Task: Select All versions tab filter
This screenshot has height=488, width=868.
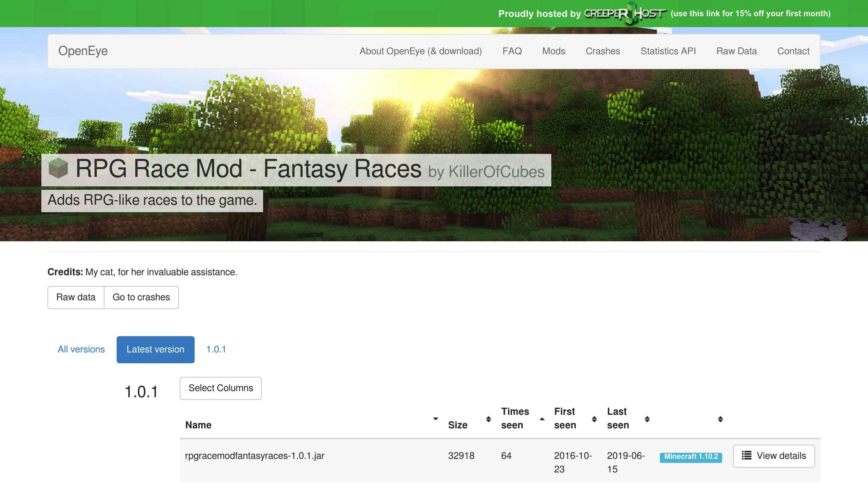Action: click(x=82, y=349)
